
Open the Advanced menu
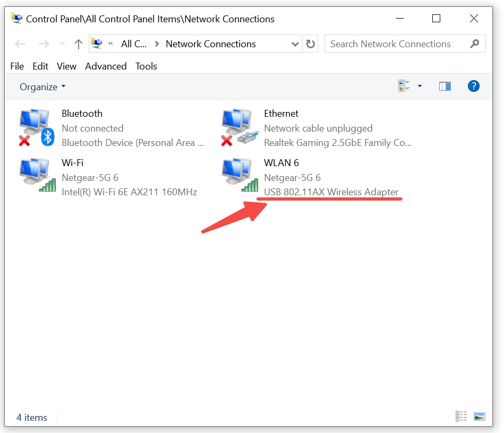click(106, 66)
